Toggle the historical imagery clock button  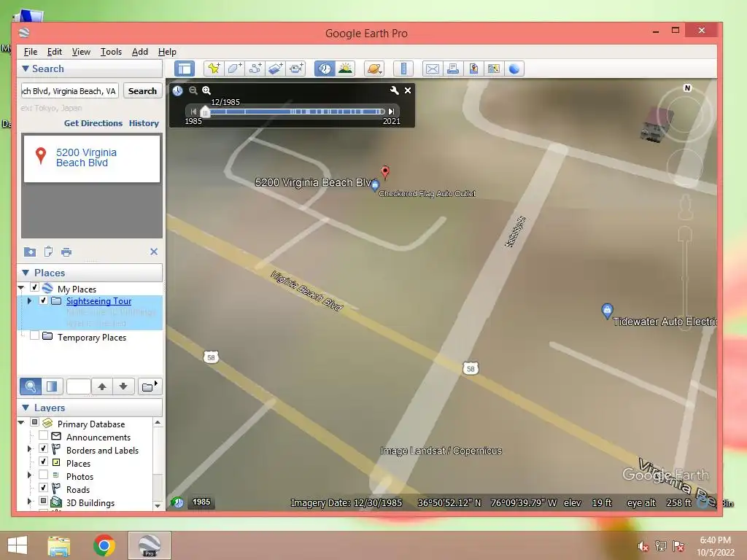coord(325,69)
